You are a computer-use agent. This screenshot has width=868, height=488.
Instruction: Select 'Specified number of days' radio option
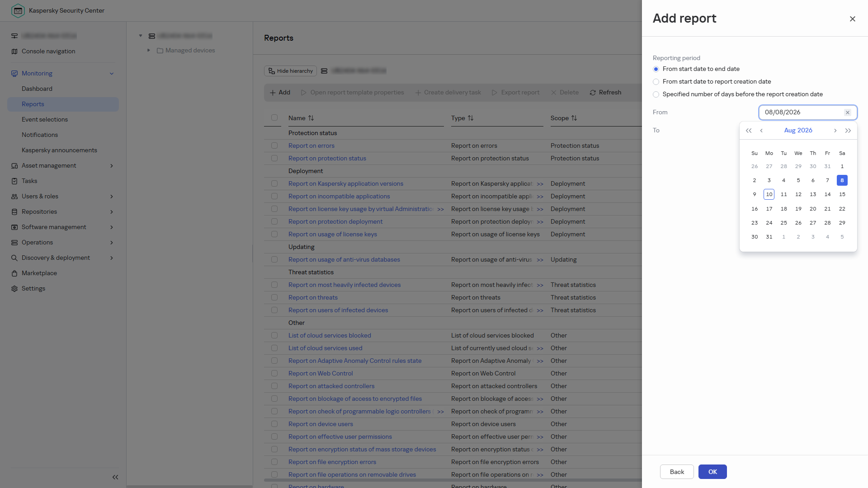click(656, 94)
